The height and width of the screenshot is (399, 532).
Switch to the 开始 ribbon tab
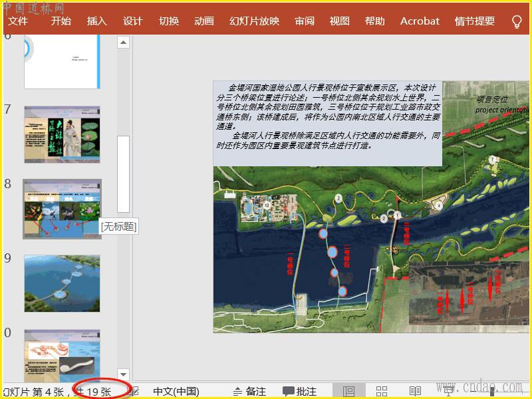(x=61, y=21)
